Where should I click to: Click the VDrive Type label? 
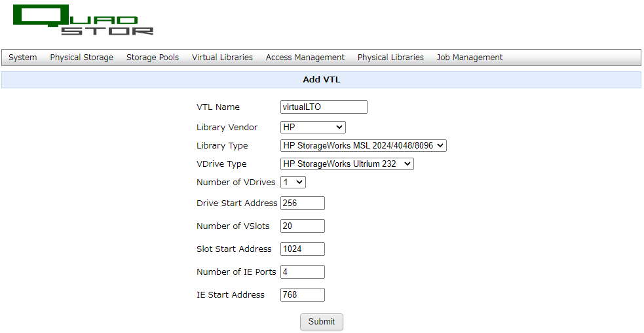coord(222,164)
